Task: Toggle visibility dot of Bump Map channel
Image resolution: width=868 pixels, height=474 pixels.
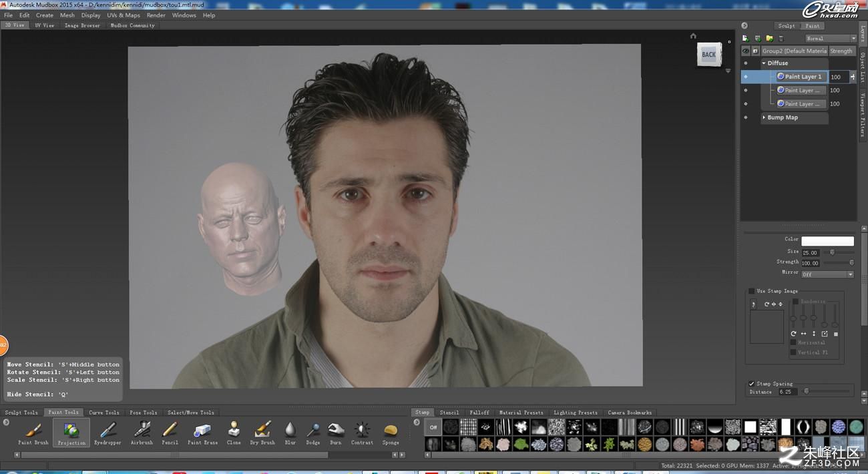Action: [746, 117]
